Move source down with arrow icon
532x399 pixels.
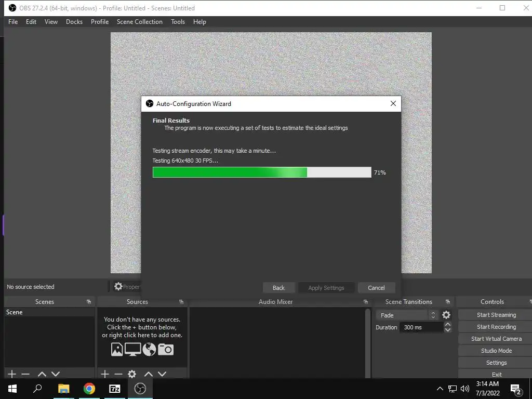pyautogui.click(x=162, y=374)
